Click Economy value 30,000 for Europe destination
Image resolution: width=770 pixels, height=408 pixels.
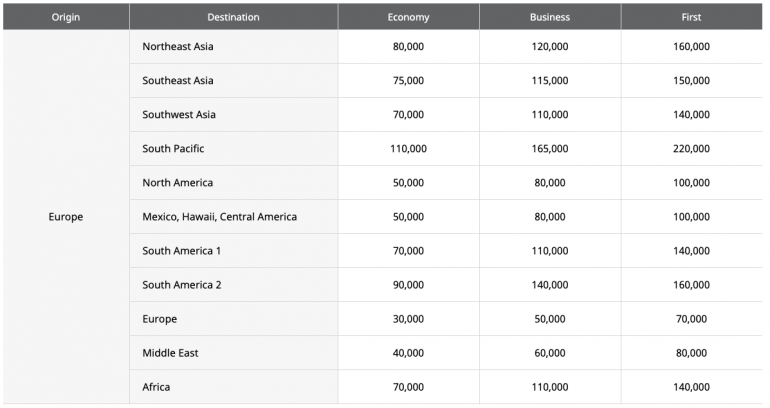(x=408, y=319)
